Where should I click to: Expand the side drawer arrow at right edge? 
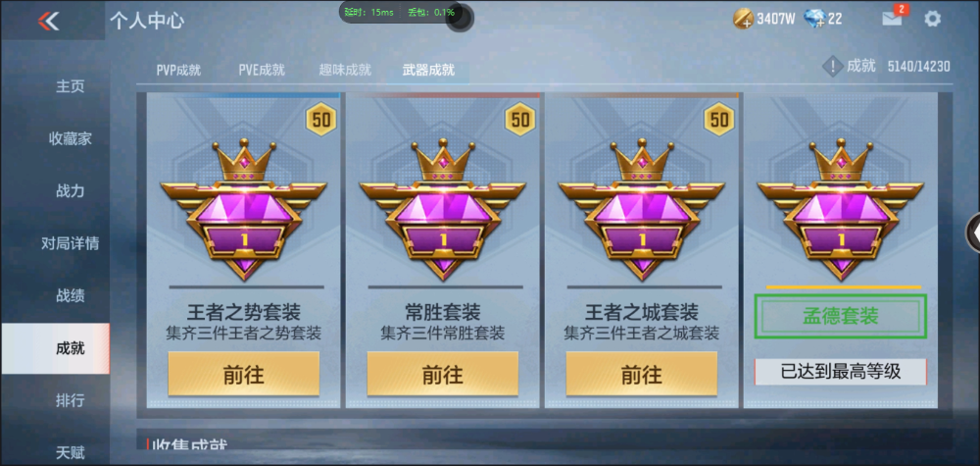[974, 233]
